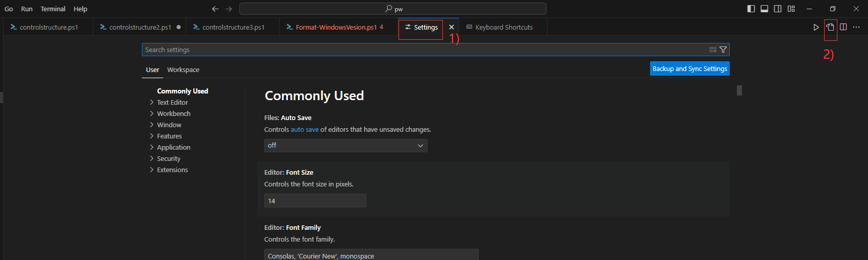868x260 pixels.
Task: Click the filter settings funnel icon
Action: tap(723, 50)
